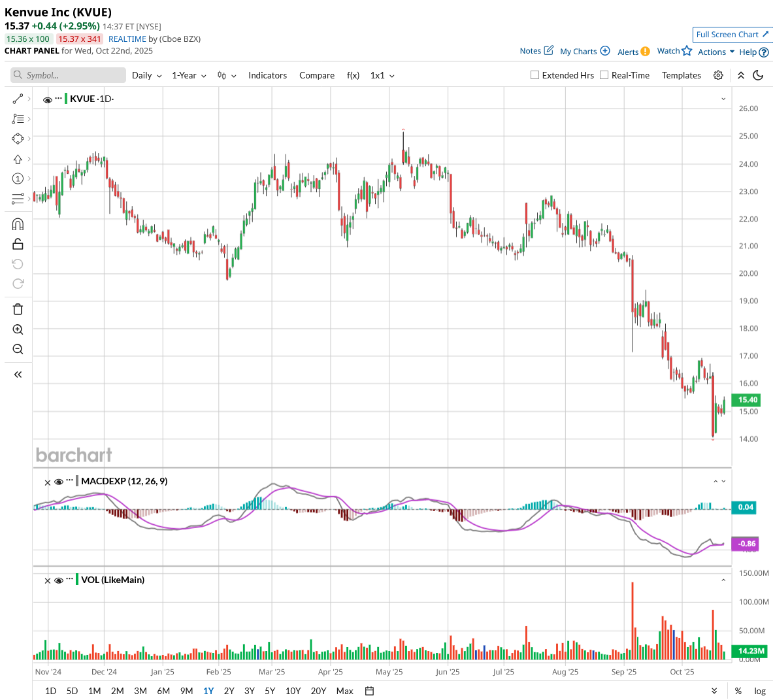Viewport: 773px width, 700px height.
Task: Expand more options double-chevron at bottom
Action: click(714, 691)
